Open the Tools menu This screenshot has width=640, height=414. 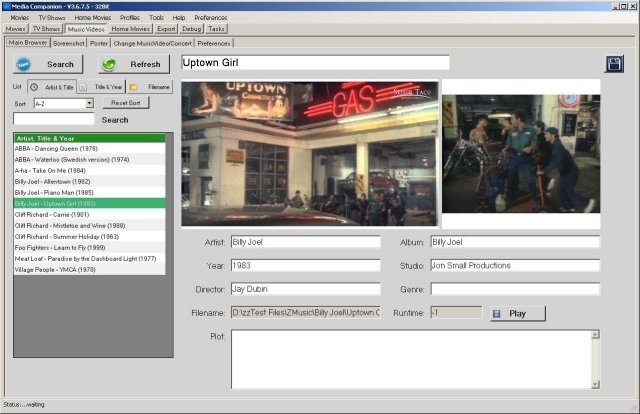tap(156, 18)
